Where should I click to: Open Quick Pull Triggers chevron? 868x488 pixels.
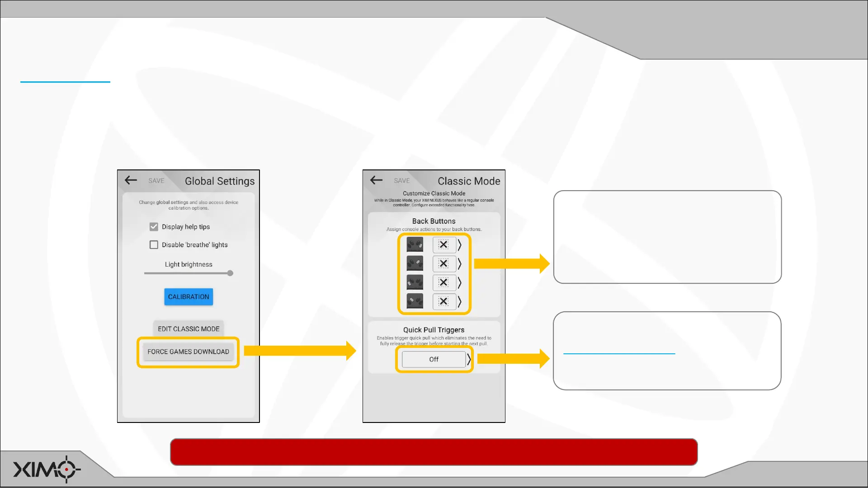(x=469, y=359)
